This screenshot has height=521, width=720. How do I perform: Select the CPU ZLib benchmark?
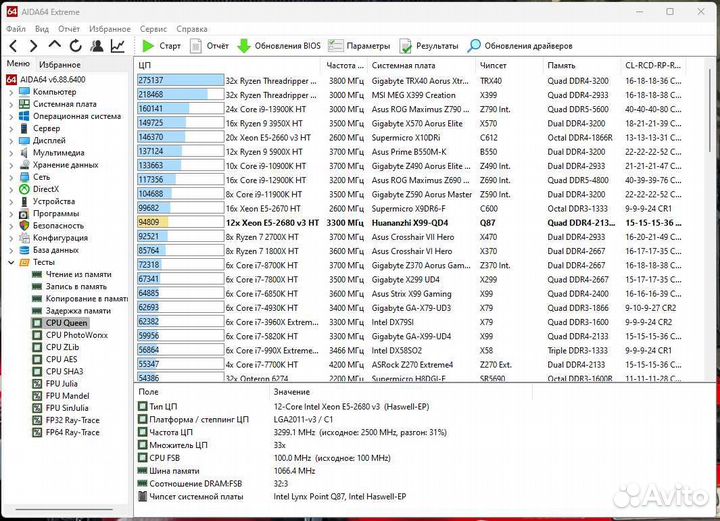56,347
